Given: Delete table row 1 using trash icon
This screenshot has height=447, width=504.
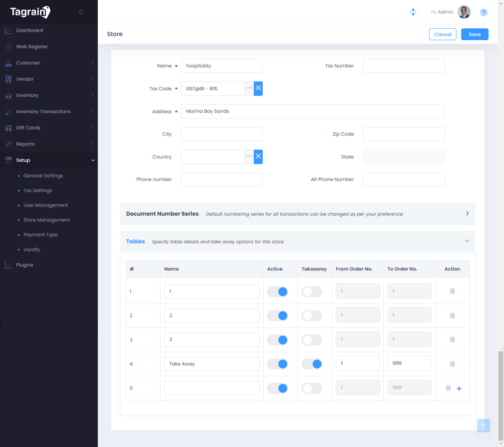Looking at the screenshot, I should click(x=452, y=291).
